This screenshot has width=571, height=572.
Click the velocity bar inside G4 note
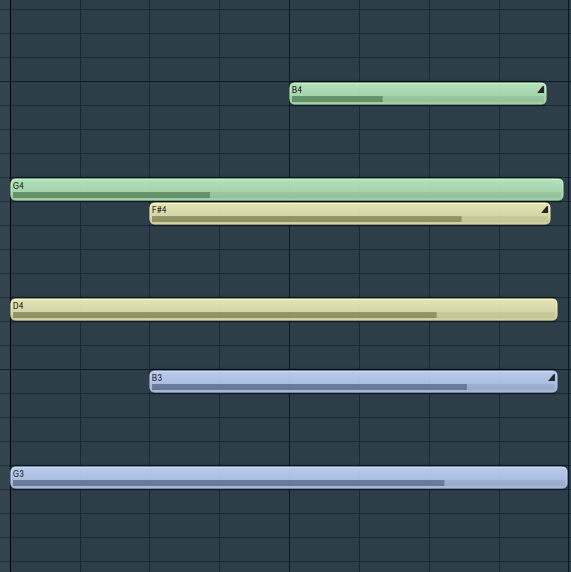[111, 195]
